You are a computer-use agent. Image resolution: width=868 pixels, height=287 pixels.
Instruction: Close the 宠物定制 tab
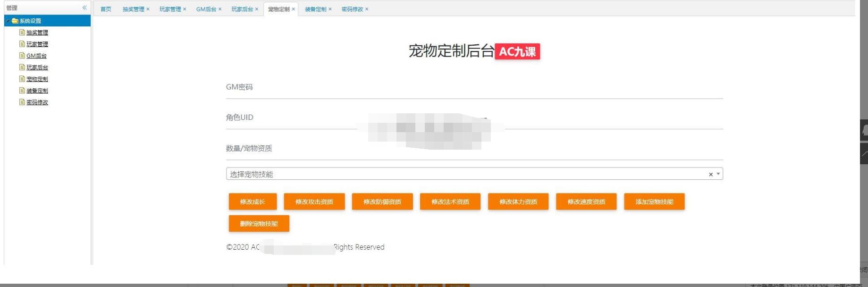[x=293, y=9]
